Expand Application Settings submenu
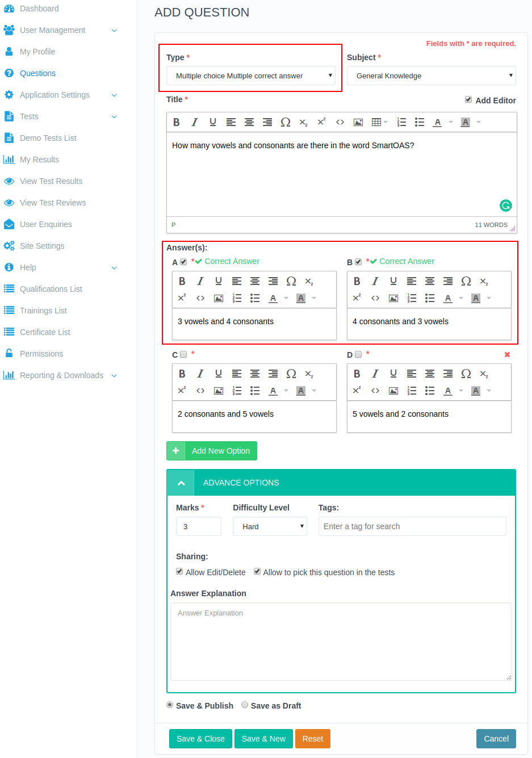Viewport: 532px width, 758px height. tap(114, 95)
